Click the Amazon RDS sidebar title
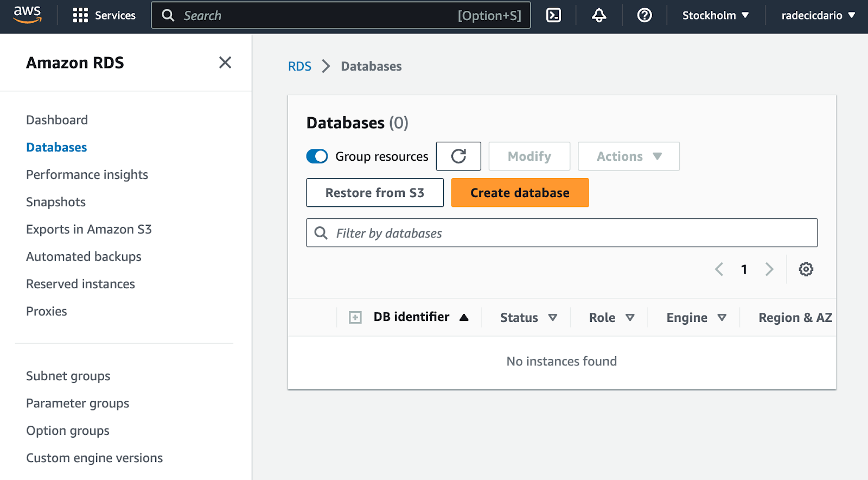Viewport: 868px width, 480px height. (x=75, y=62)
